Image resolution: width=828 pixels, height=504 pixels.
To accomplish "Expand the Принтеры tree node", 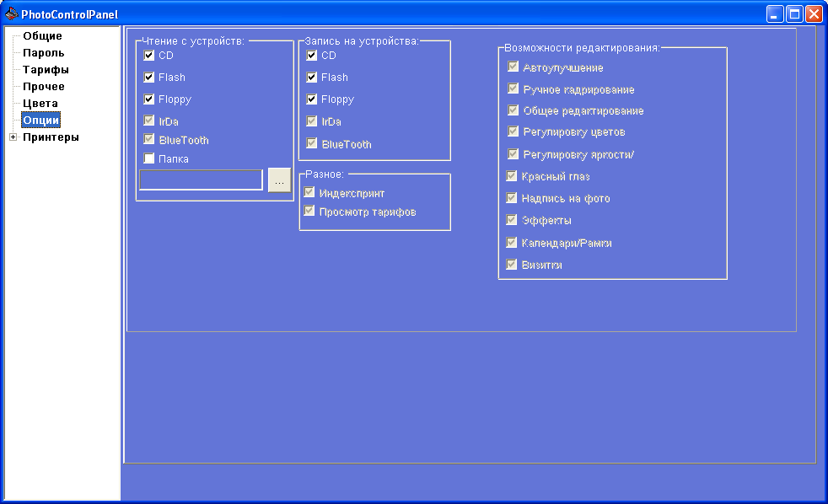I will (13, 137).
